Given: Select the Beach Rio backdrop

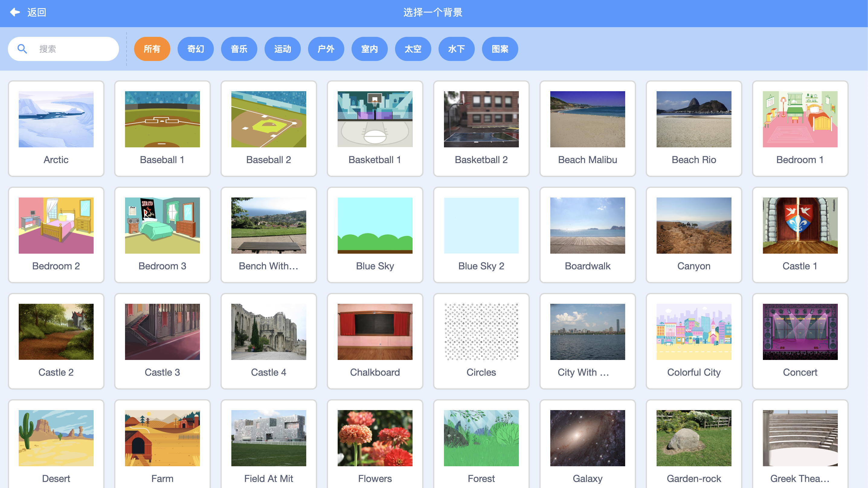Looking at the screenshot, I should 694,128.
